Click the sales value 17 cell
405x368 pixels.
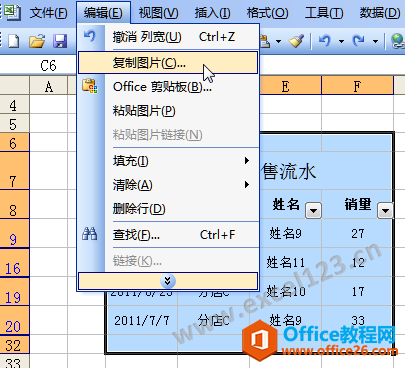[x=357, y=292]
